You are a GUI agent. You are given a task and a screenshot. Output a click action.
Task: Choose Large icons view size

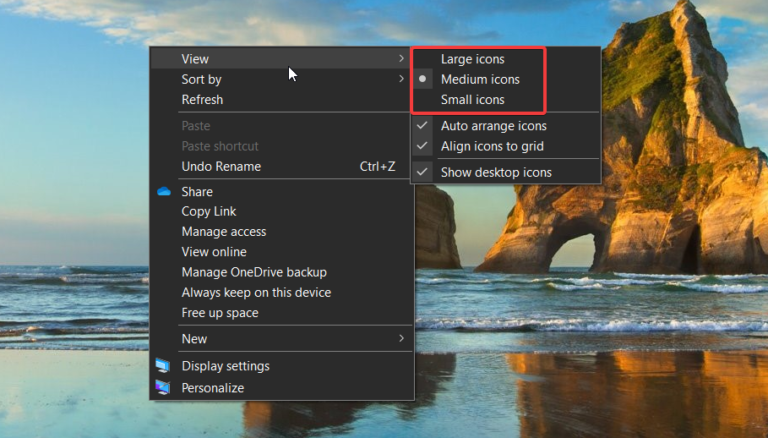[x=472, y=59]
